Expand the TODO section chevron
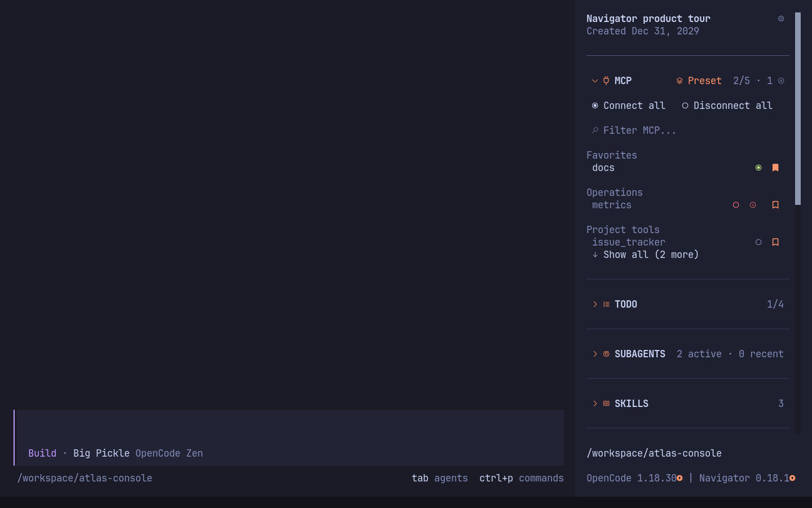This screenshot has height=508, width=812. click(595, 304)
